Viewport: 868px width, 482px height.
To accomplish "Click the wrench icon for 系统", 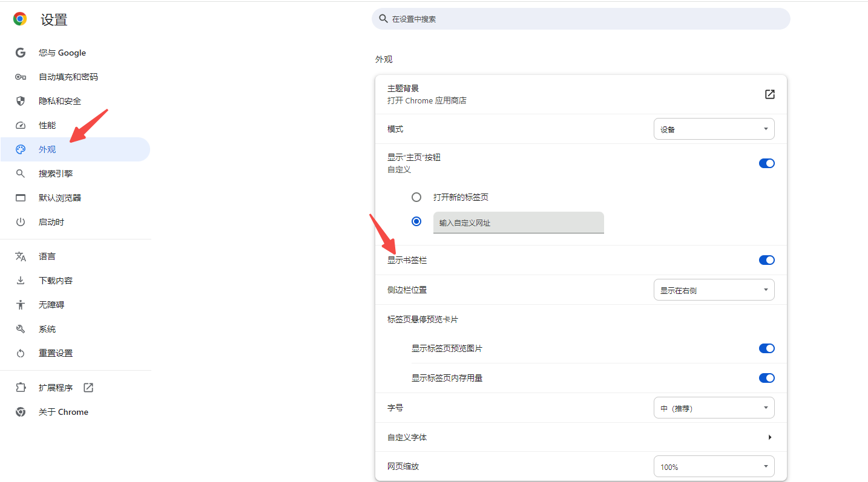I will point(21,329).
